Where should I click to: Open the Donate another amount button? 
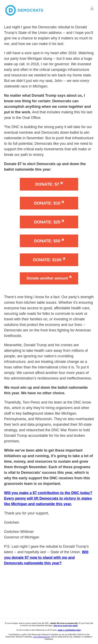[49, 278]
